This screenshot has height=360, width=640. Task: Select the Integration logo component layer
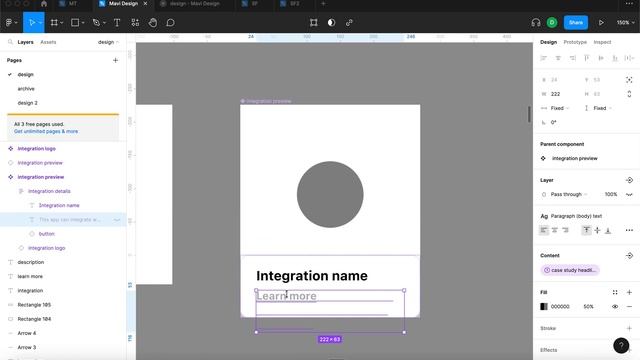point(36,149)
